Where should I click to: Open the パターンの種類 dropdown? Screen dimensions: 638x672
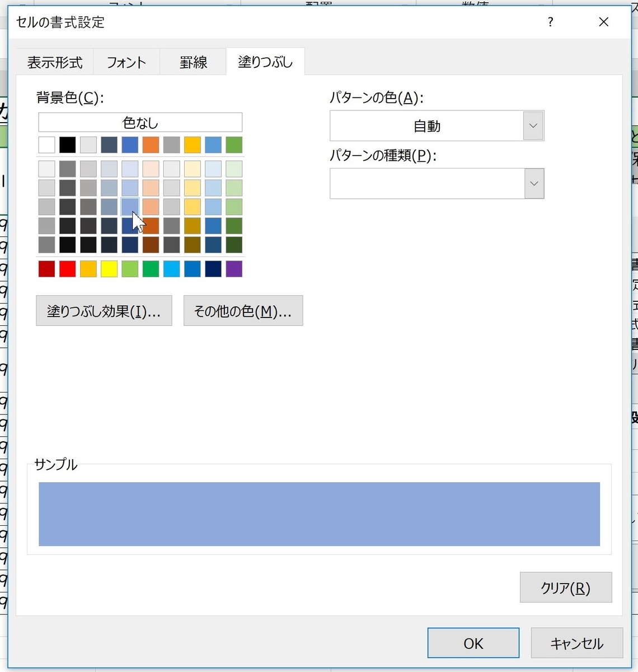point(533,183)
